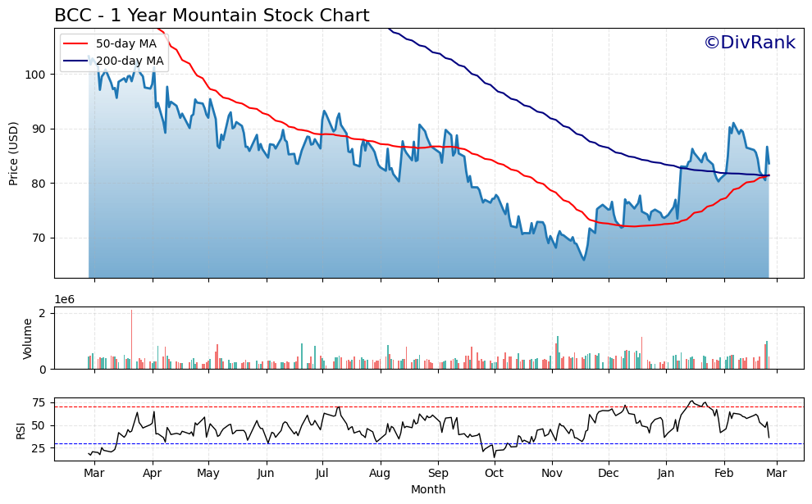This screenshot has width=812, height=504.
Task: Select the Mar label on Month axis
Action: (x=95, y=473)
